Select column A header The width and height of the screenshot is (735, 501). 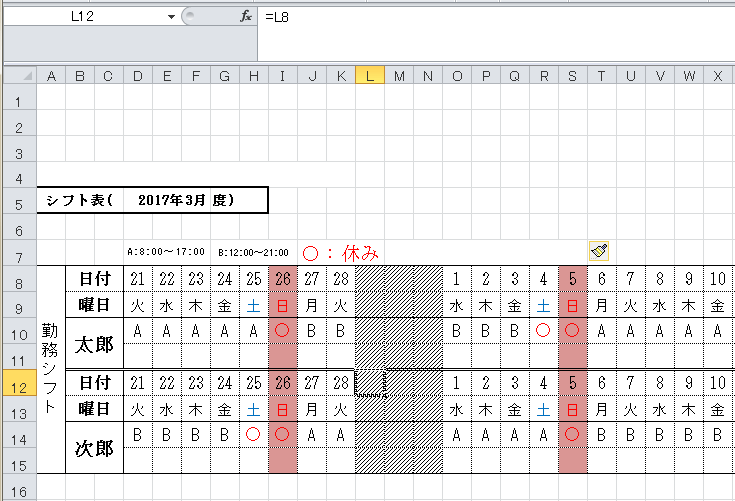click(x=51, y=75)
